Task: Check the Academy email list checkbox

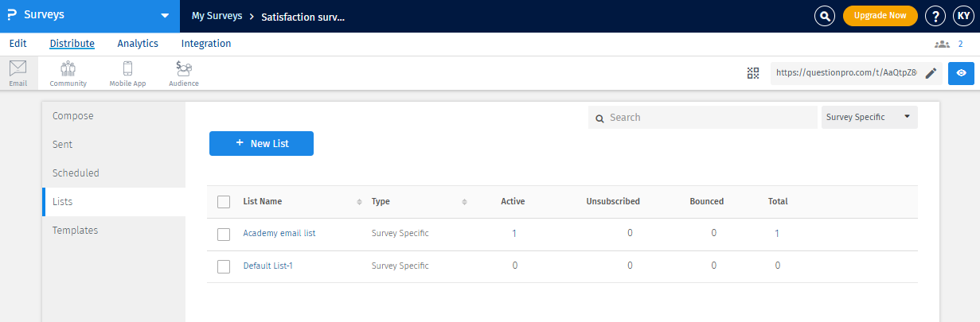Action: [x=224, y=234]
